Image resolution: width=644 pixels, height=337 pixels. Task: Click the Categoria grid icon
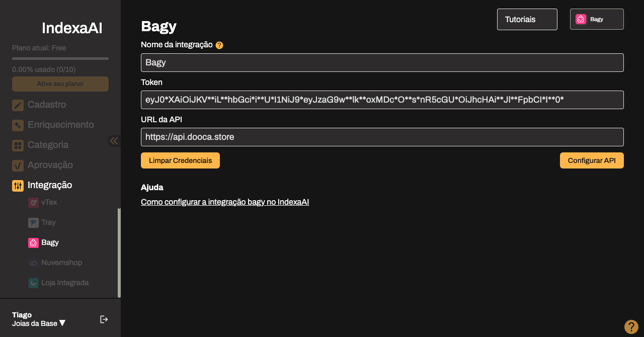(x=18, y=145)
